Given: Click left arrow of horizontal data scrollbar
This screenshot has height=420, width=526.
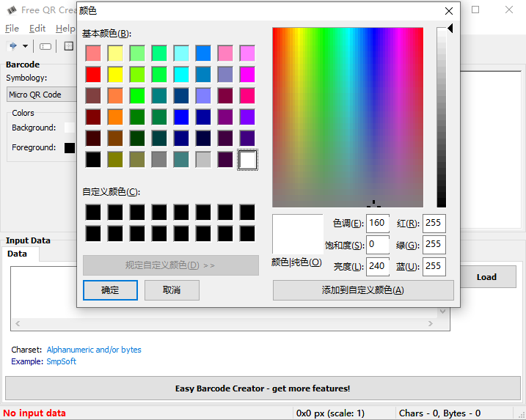Looking at the screenshot, I should 18,324.
